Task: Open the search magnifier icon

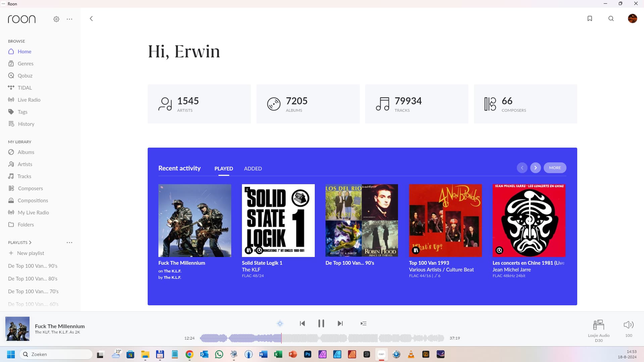Action: (611, 18)
